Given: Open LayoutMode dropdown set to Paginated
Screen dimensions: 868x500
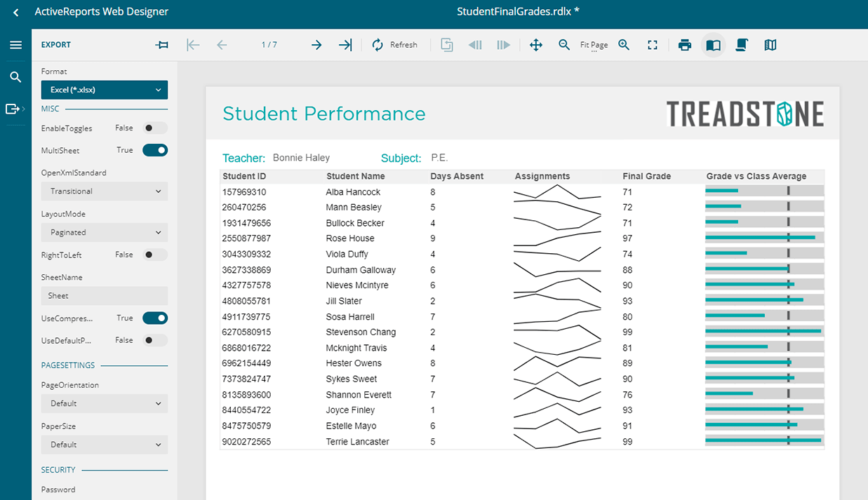Looking at the screenshot, I should [x=105, y=232].
